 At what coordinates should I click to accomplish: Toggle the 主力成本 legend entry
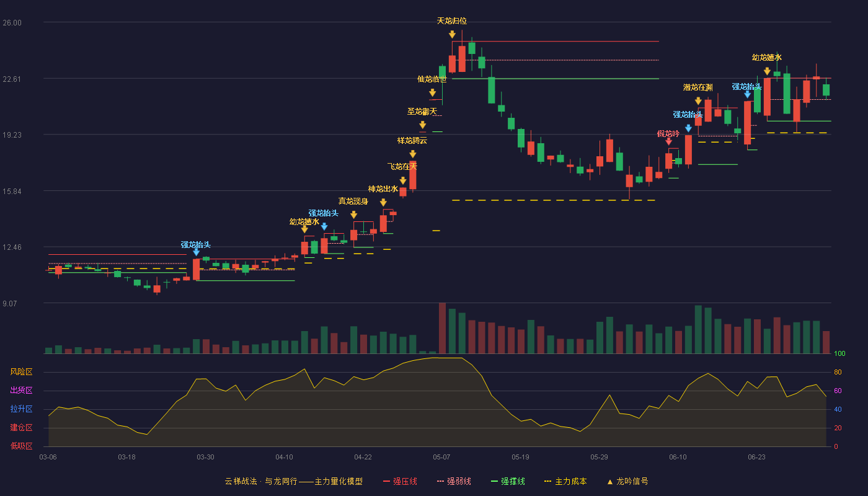(565, 481)
